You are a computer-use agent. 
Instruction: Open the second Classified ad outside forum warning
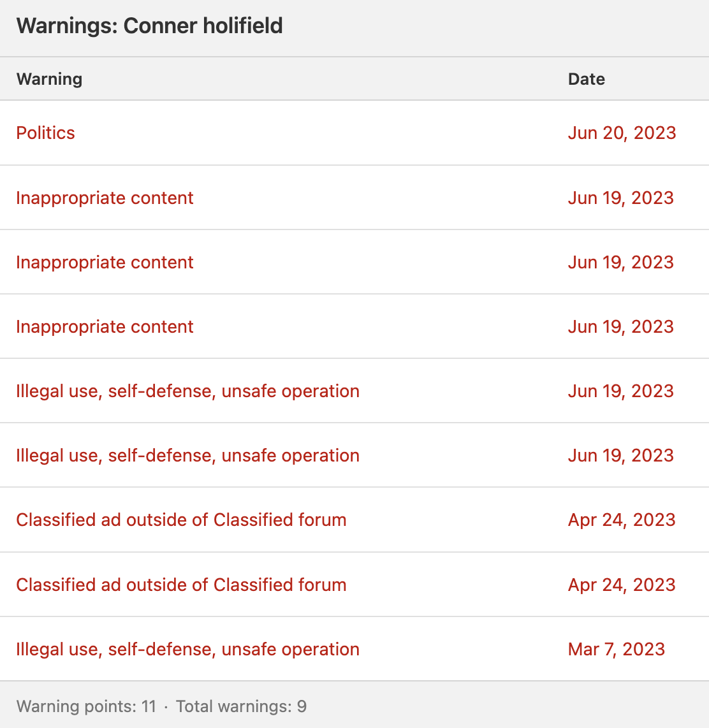pyautogui.click(x=181, y=585)
